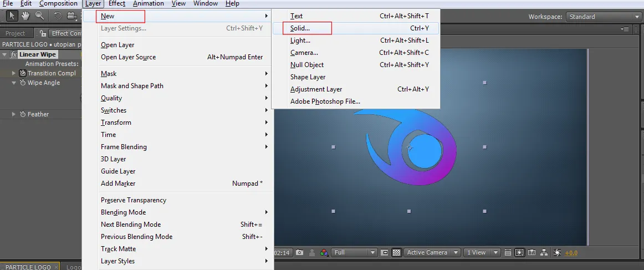Click the exposure value +0.0
This screenshot has width=644, height=270.
[x=571, y=253]
